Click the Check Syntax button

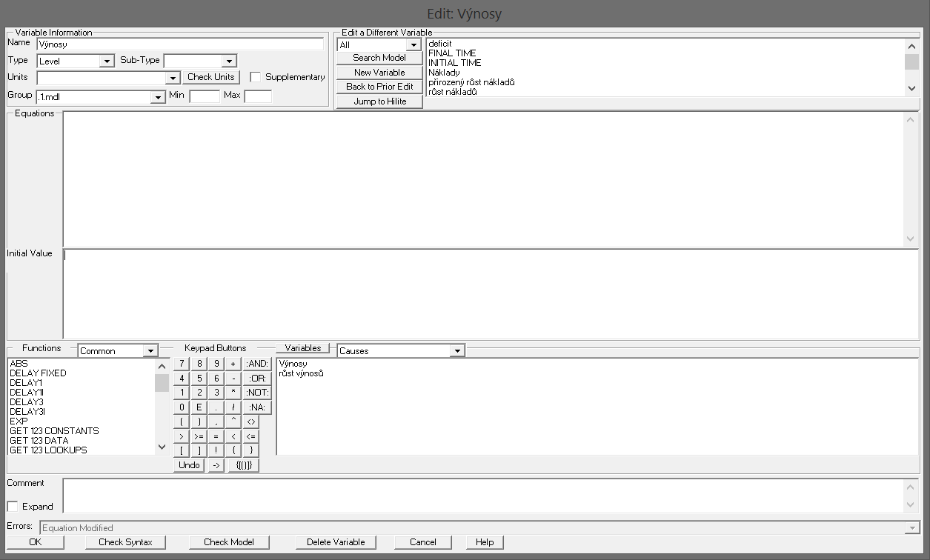click(x=125, y=542)
